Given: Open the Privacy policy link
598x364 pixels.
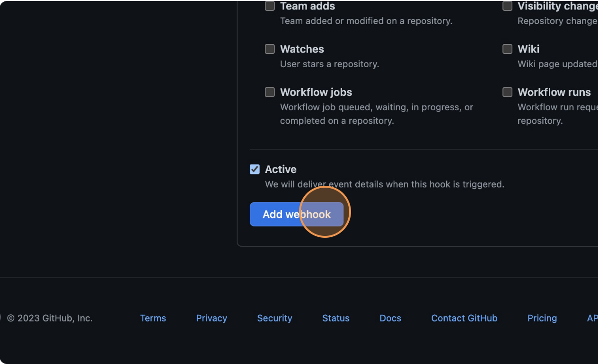Looking at the screenshot, I should click(211, 318).
